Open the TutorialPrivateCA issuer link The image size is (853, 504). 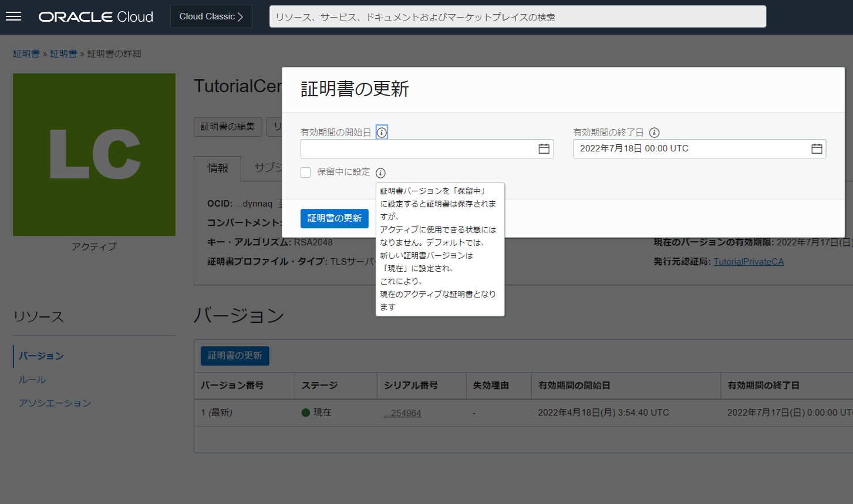(x=748, y=262)
